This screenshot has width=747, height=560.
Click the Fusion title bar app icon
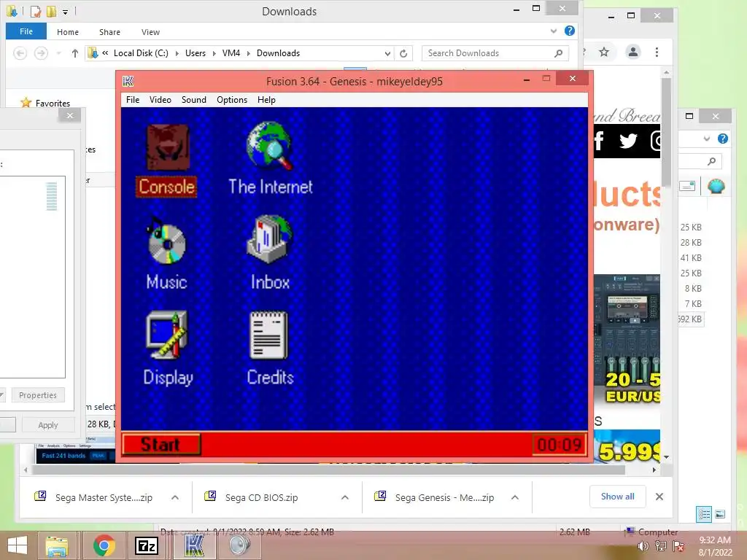[128, 82]
